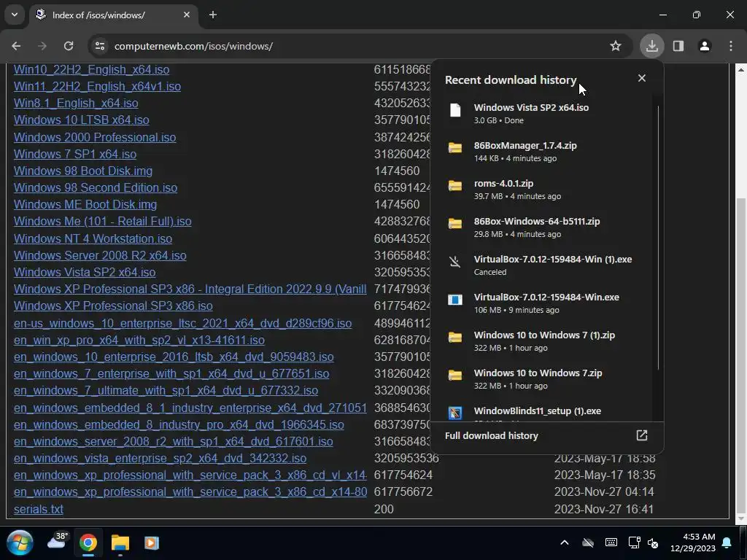
Task: Click canceled download icon for VirtualBox (1).exe
Action: (455, 262)
